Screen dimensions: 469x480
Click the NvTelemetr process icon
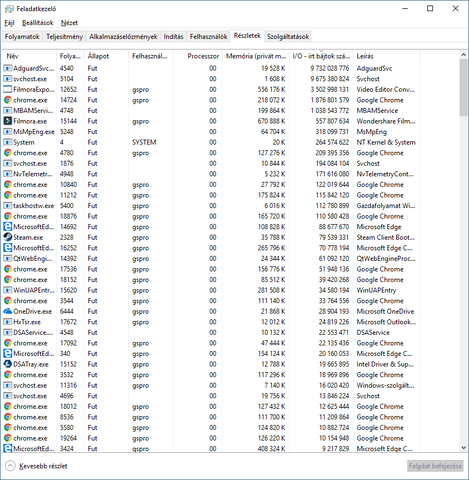click(7, 174)
